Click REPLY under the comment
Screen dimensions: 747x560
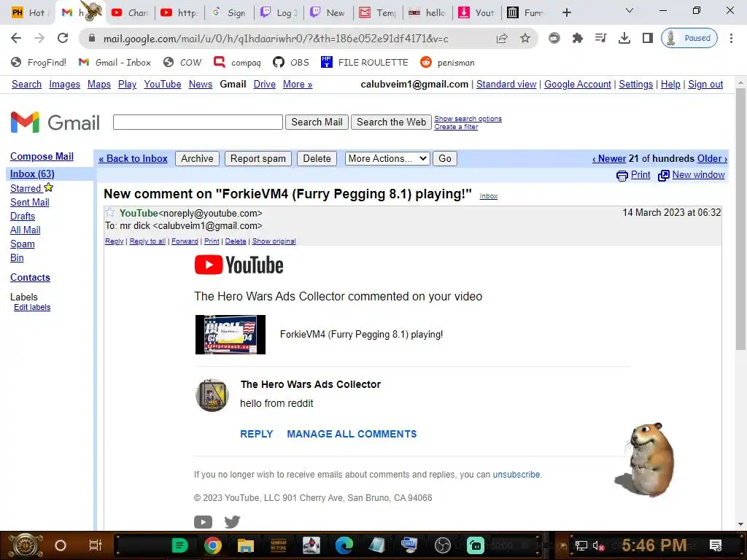pos(256,435)
